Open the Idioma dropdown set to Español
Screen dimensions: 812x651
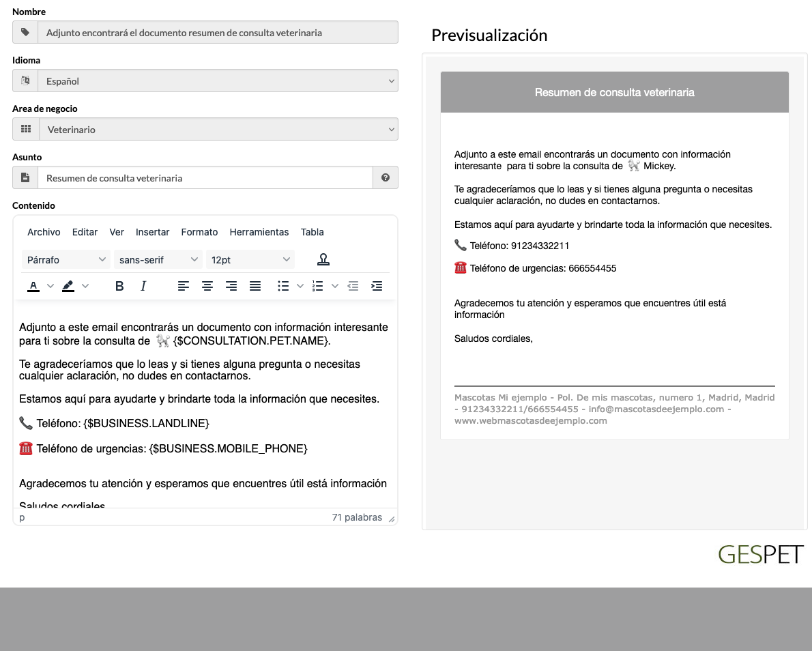(218, 81)
